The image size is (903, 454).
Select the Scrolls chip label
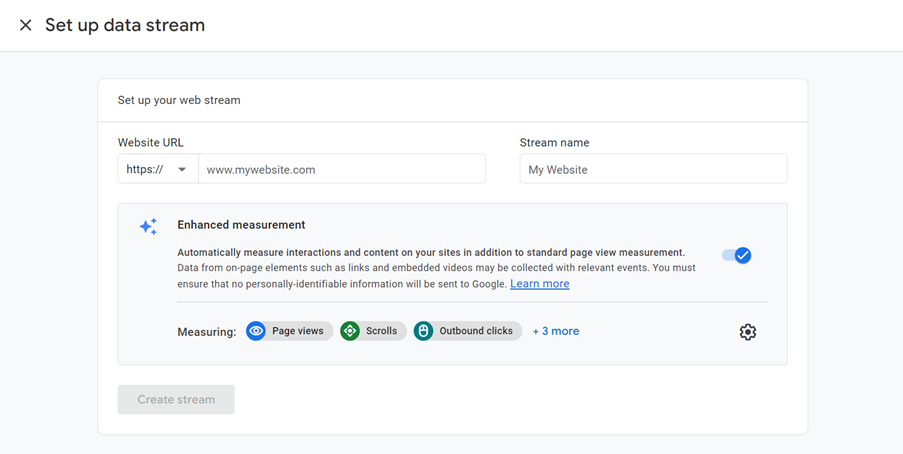(381, 331)
